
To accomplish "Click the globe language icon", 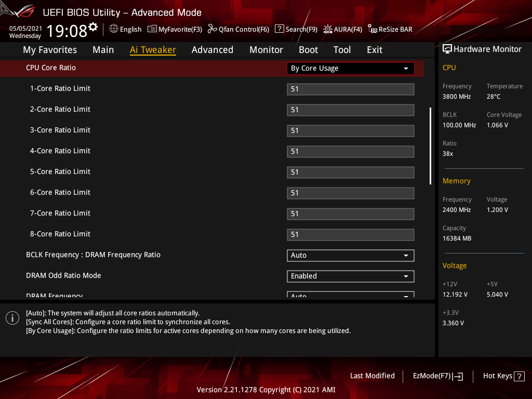I will pos(114,29).
